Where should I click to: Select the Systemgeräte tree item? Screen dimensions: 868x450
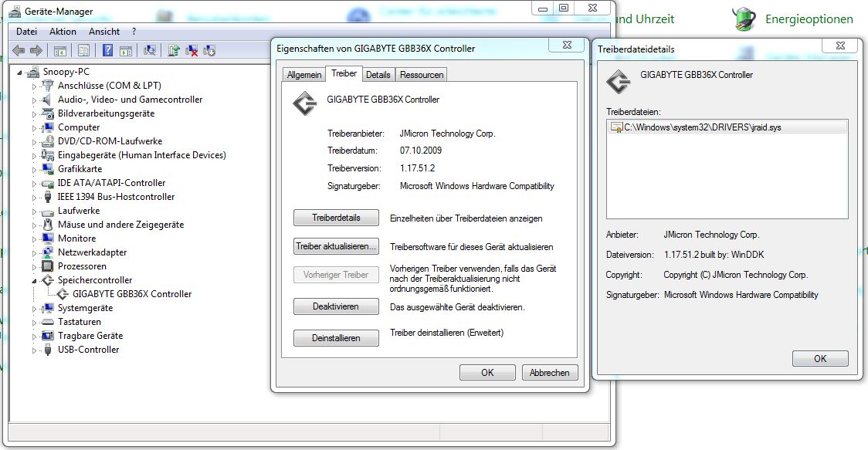[x=85, y=308]
